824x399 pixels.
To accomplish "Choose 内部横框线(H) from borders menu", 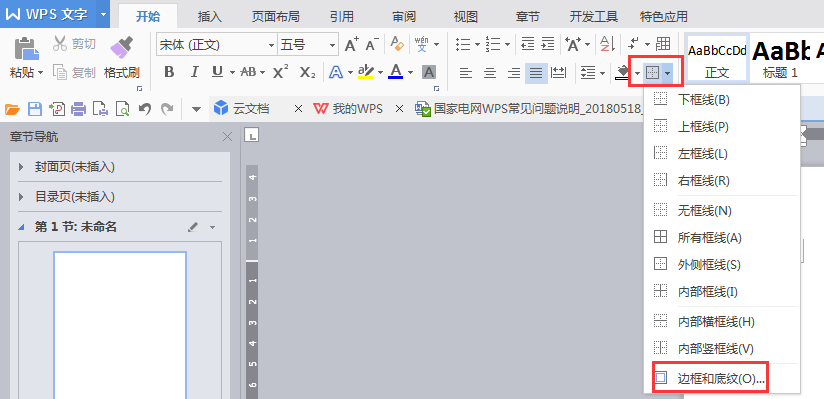I will [722, 321].
